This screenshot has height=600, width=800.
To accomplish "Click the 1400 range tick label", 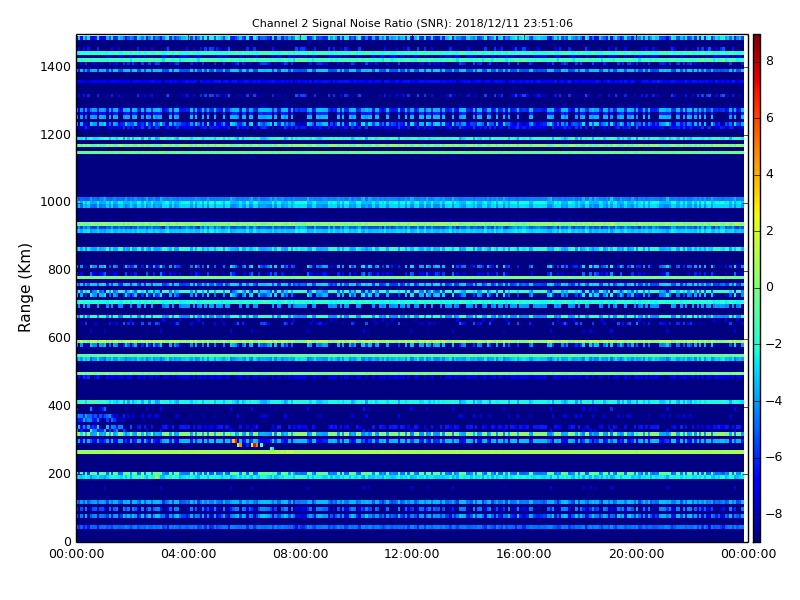I will tap(56, 67).
